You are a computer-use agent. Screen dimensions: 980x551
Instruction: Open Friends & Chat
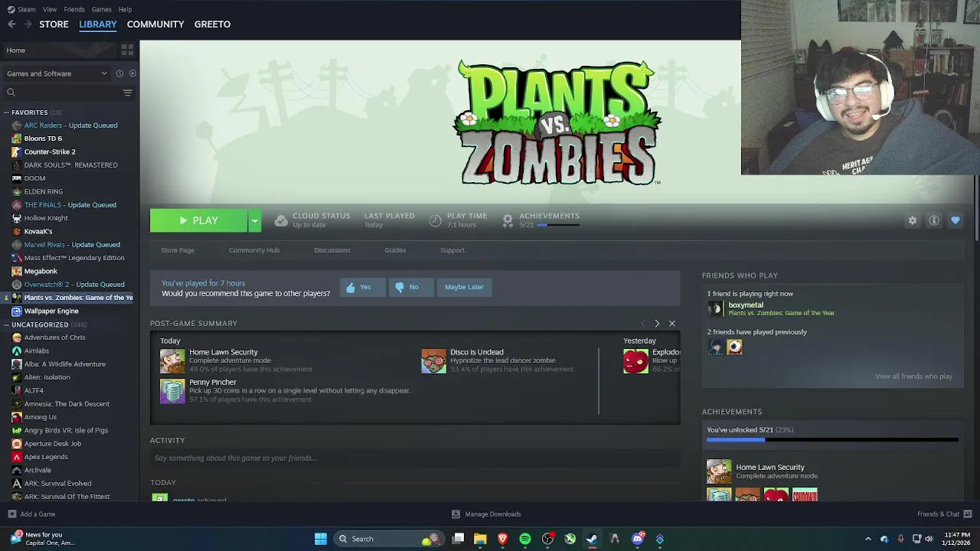944,514
